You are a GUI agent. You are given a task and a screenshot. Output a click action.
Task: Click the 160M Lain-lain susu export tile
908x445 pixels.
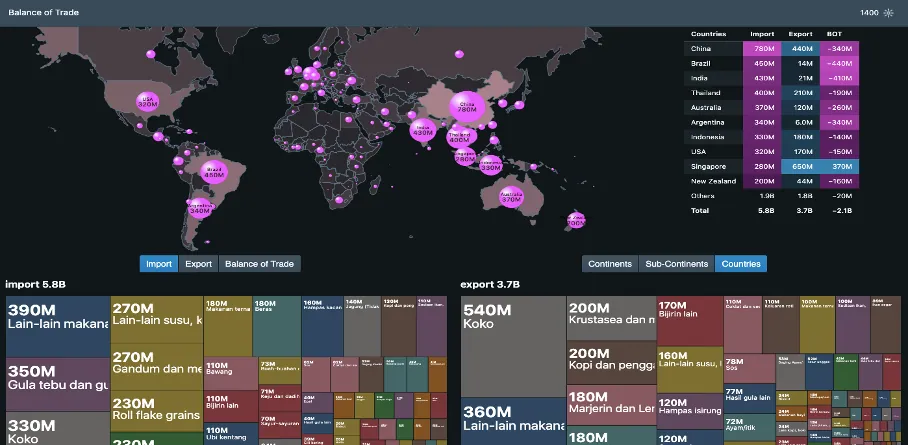coord(690,370)
